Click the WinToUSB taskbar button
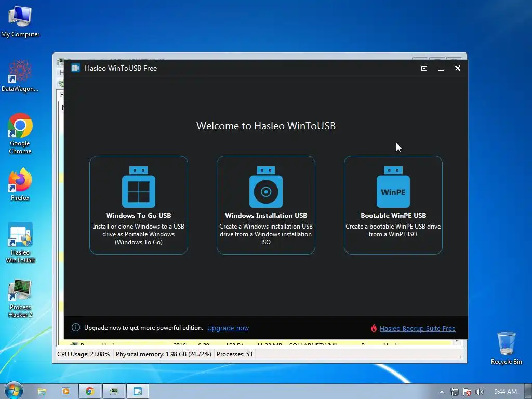532x399 pixels. pos(137,392)
